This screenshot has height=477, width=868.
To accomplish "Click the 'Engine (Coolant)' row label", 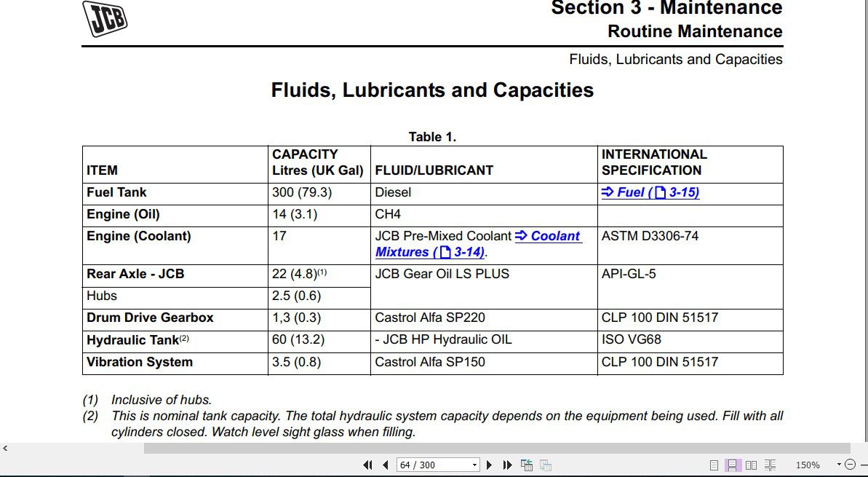I will coord(138,237).
